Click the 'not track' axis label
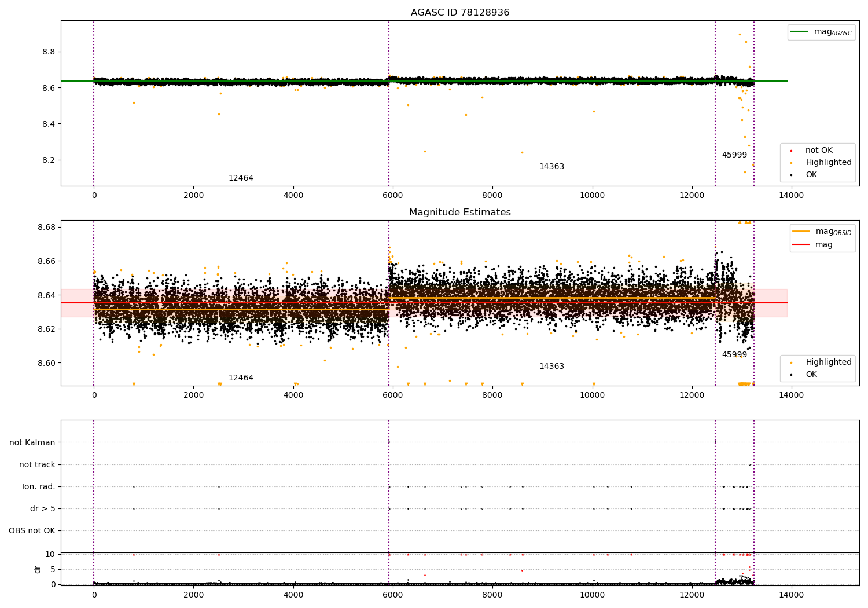Viewport: 868px width, 608px height. point(37,464)
